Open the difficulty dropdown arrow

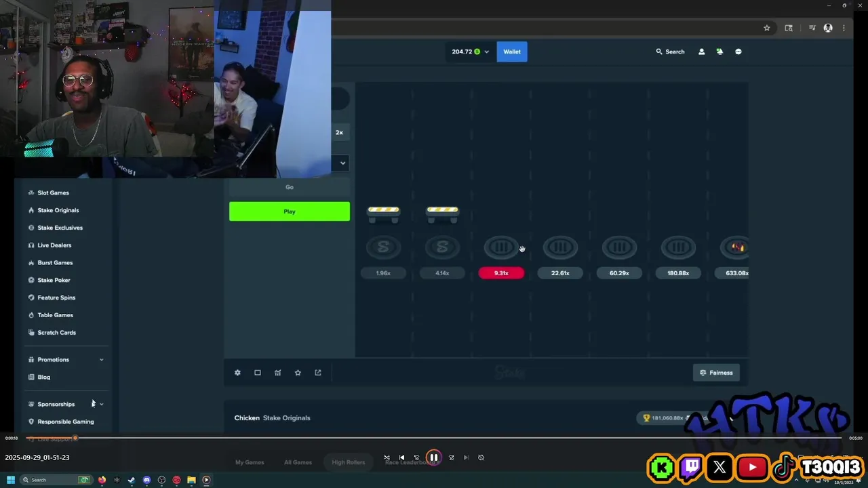click(x=342, y=163)
